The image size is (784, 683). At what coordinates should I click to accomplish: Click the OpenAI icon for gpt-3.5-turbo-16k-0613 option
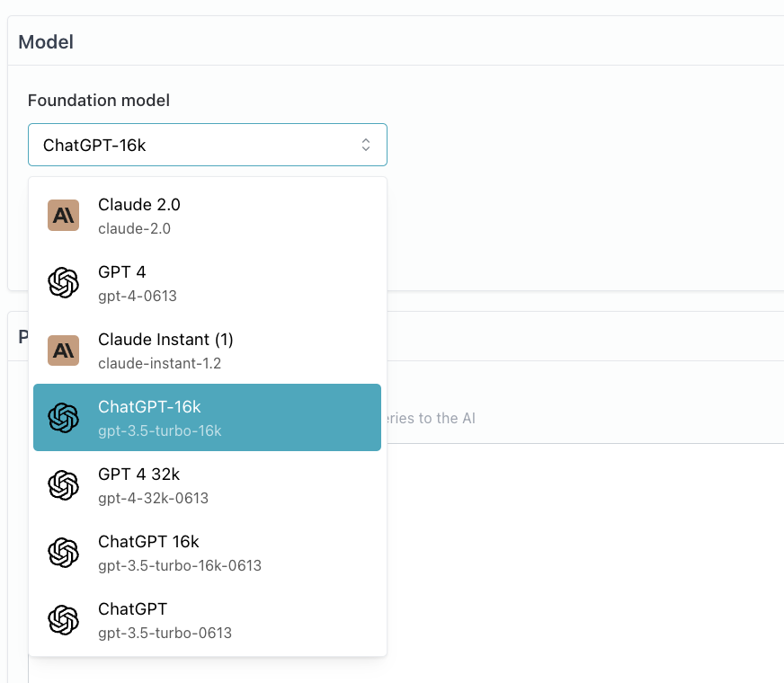[64, 553]
